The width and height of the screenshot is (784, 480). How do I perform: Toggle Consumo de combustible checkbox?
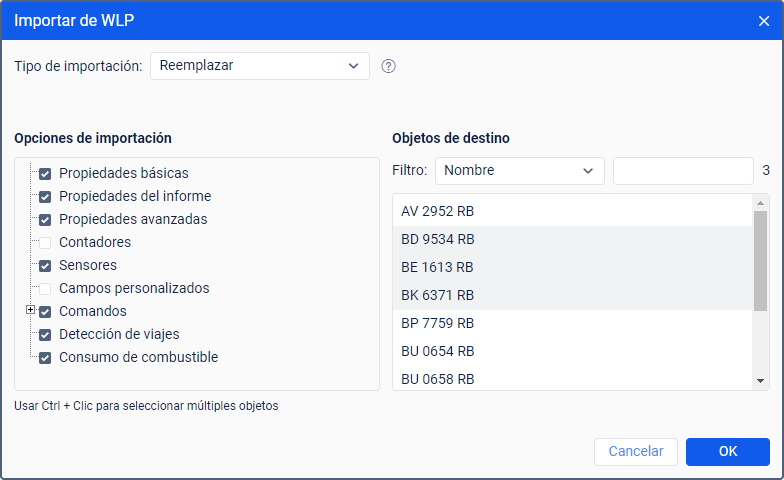(x=45, y=357)
